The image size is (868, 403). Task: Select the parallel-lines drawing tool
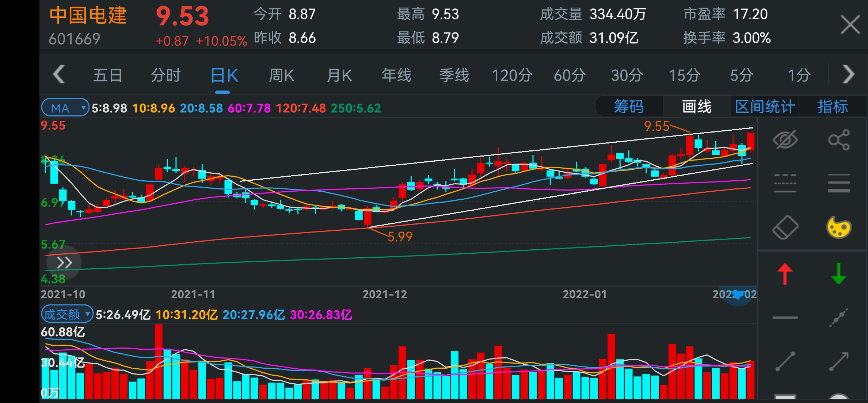pos(839,183)
